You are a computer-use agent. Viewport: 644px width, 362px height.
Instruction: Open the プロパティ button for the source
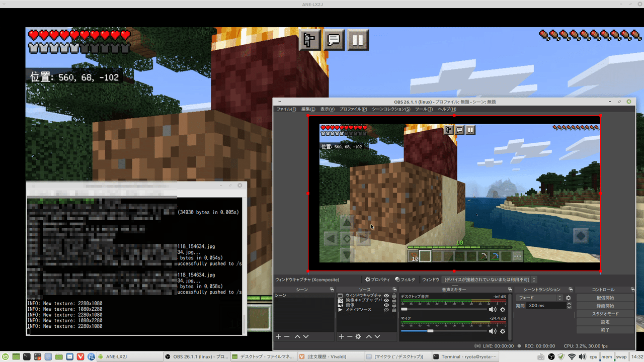[x=378, y=280]
